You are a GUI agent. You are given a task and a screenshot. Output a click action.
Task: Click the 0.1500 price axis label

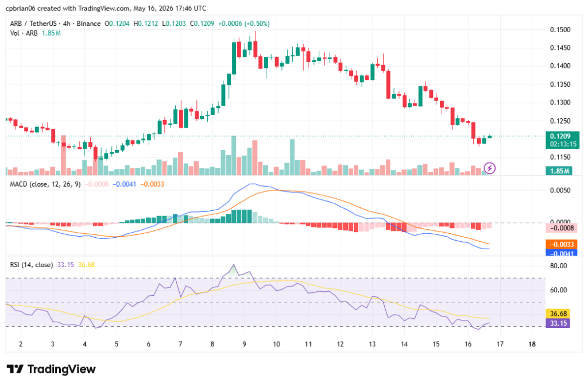[560, 30]
